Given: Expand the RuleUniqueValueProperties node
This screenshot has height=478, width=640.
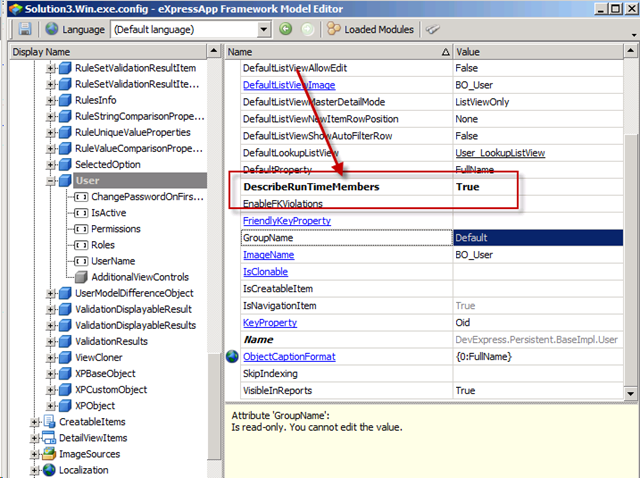Looking at the screenshot, I should pos(50,133).
